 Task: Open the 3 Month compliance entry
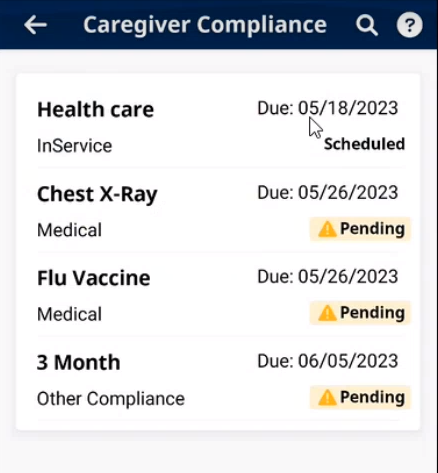[221, 379]
